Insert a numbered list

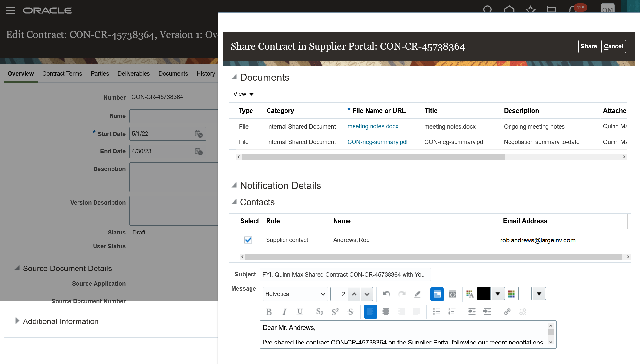tap(452, 312)
